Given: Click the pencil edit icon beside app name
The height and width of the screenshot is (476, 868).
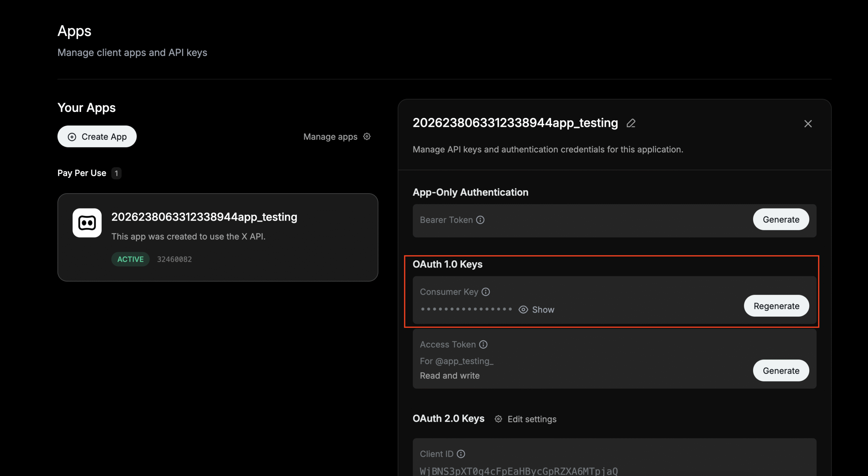Looking at the screenshot, I should [x=631, y=123].
